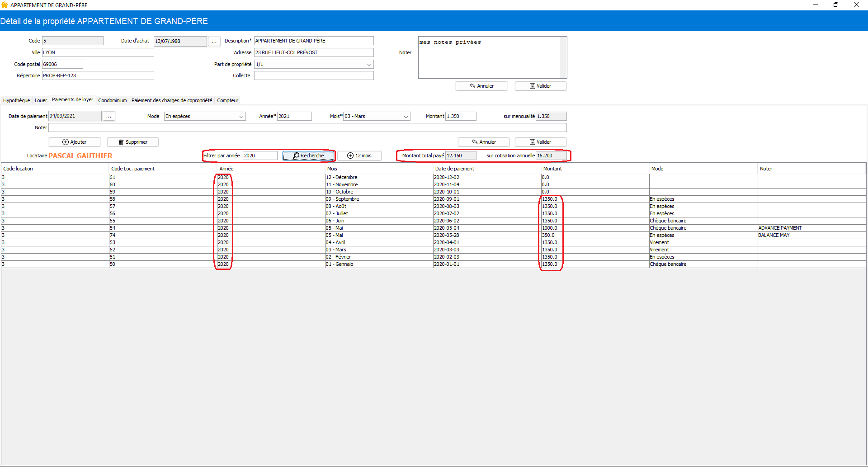Focus the Année field showing 2021
The width and height of the screenshot is (868, 467).
pos(294,116)
